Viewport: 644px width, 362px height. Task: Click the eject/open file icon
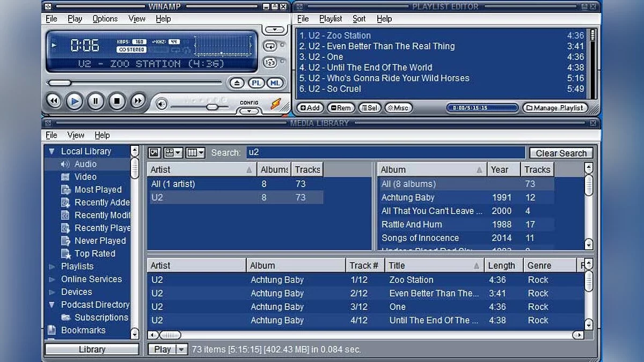(x=238, y=83)
